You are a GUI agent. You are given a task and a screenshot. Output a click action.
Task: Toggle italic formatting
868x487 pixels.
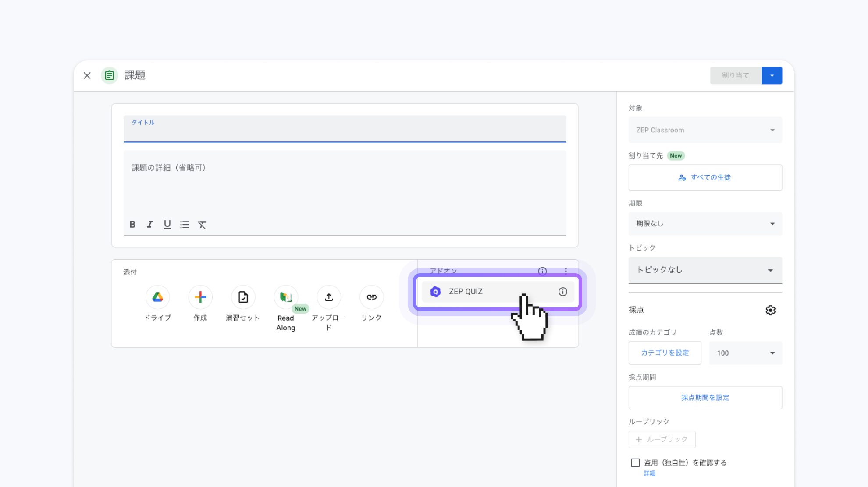[x=150, y=224]
